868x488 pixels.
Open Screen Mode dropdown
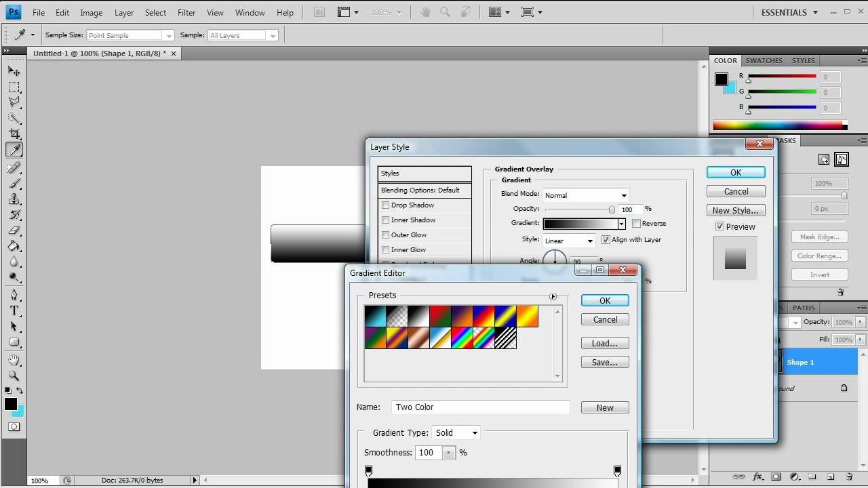533,12
